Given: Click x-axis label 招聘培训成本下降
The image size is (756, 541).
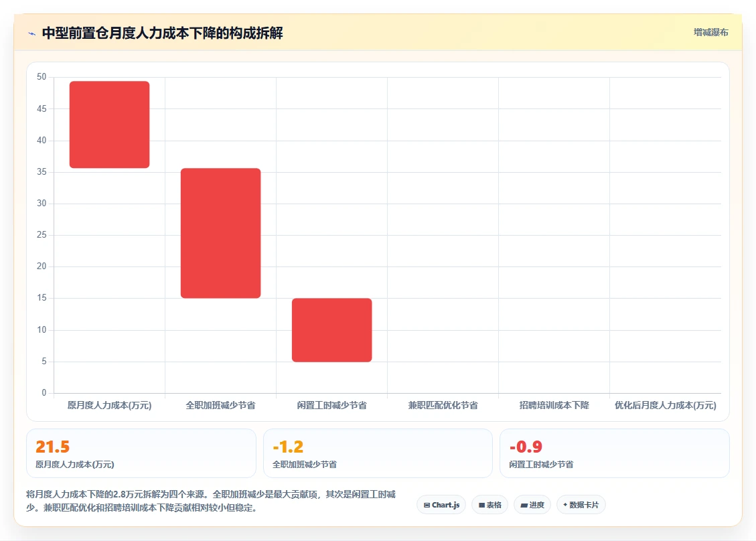Looking at the screenshot, I should pyautogui.click(x=554, y=406).
